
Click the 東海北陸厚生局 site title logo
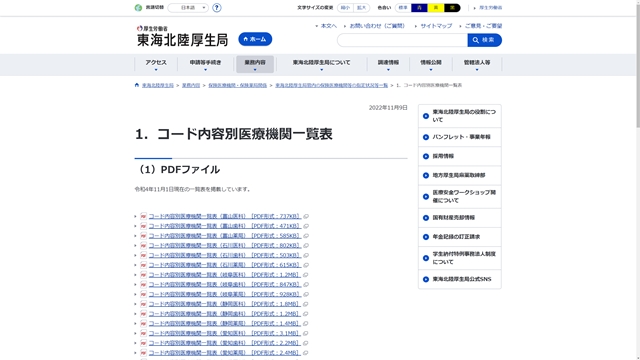(x=182, y=40)
